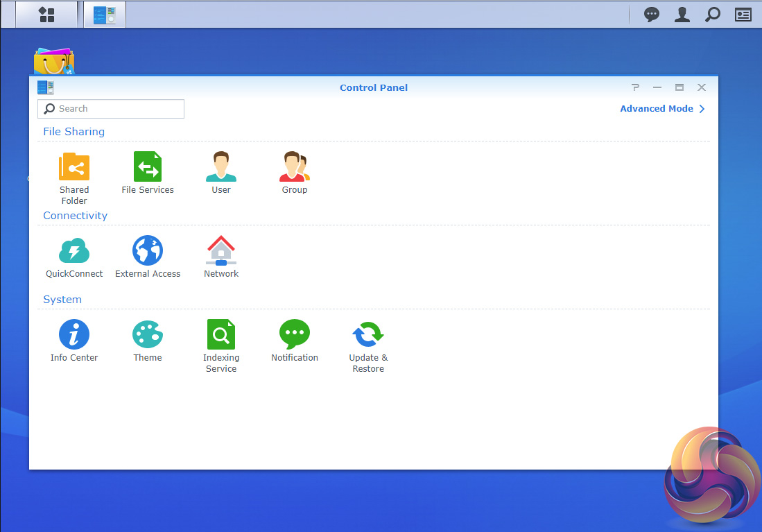The height and width of the screenshot is (532, 762).
Task: Close the Control Panel window
Action: pyautogui.click(x=701, y=87)
